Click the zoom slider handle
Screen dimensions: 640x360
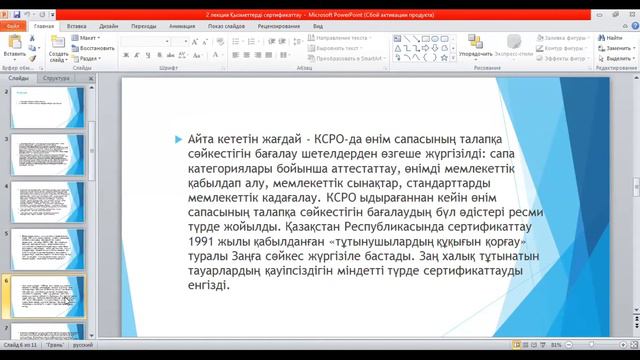point(592,345)
